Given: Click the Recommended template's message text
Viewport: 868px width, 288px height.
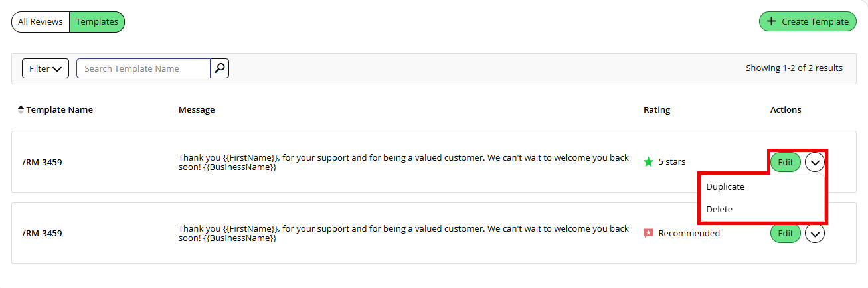Looking at the screenshot, I should pos(404,233).
